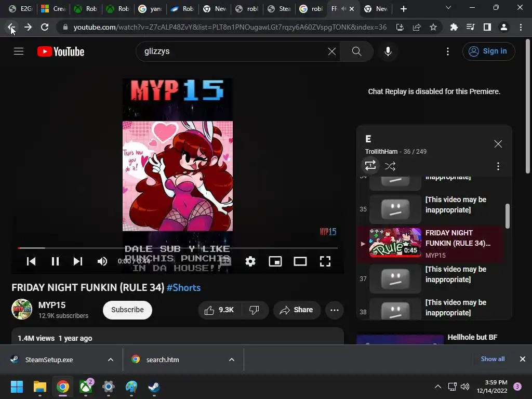532x399 pixels.
Task: Start voice search with the microphone
Action: pos(388,51)
